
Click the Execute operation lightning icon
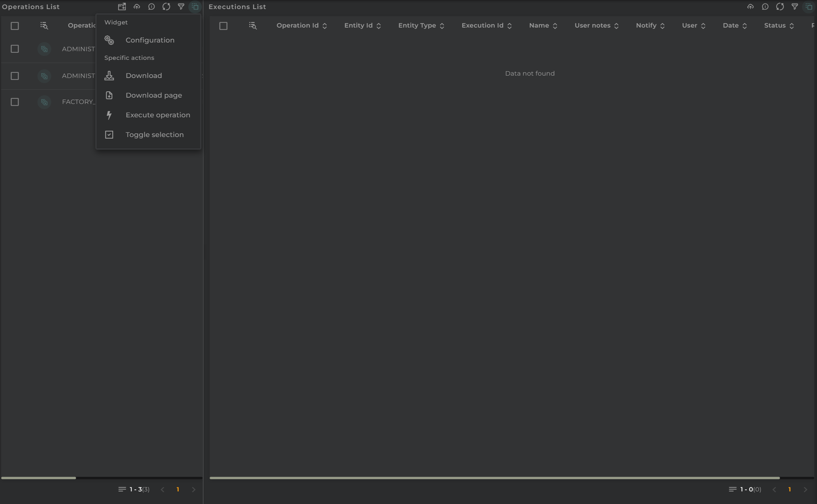tap(109, 114)
